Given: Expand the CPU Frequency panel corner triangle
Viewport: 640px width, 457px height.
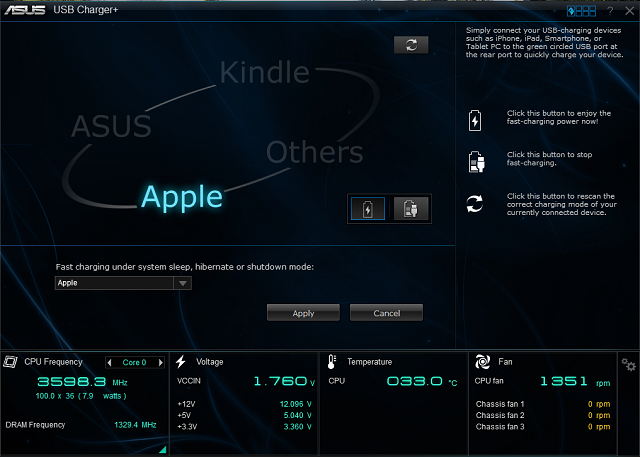Looking at the screenshot, I should pos(162,449).
